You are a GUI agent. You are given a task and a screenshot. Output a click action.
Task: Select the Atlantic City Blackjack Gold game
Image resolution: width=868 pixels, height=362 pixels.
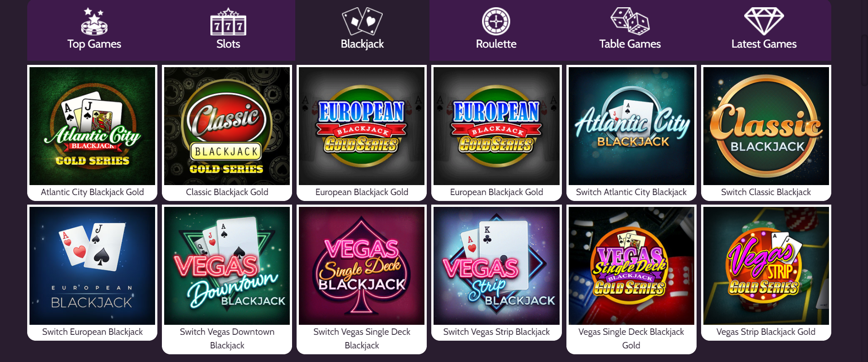pos(92,127)
